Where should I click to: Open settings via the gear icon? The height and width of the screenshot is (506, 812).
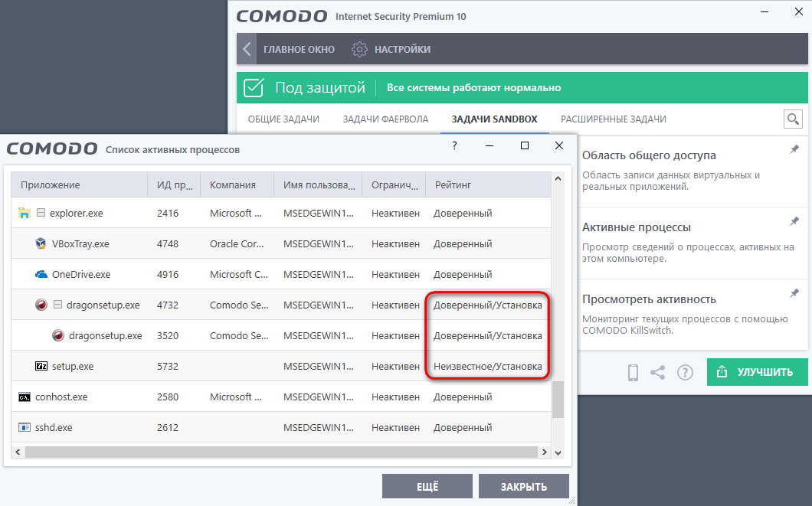point(359,49)
